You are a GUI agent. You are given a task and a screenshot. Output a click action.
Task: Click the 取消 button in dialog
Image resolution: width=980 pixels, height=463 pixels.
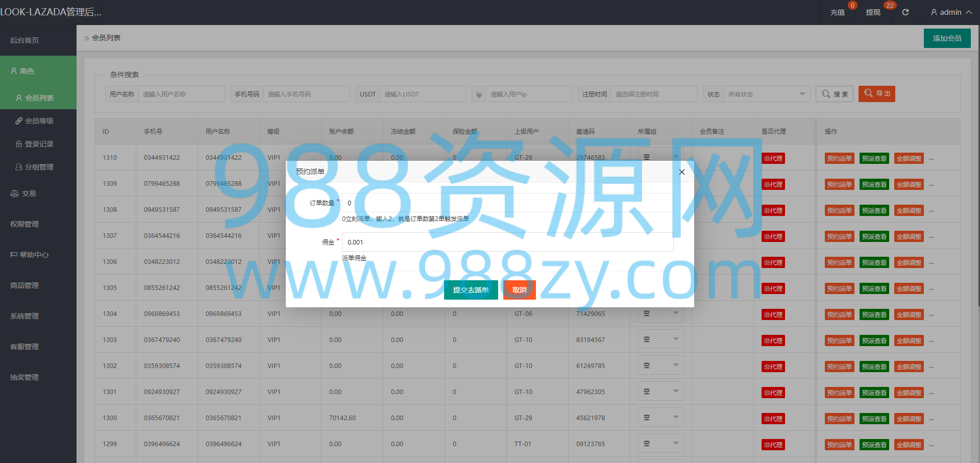point(519,290)
